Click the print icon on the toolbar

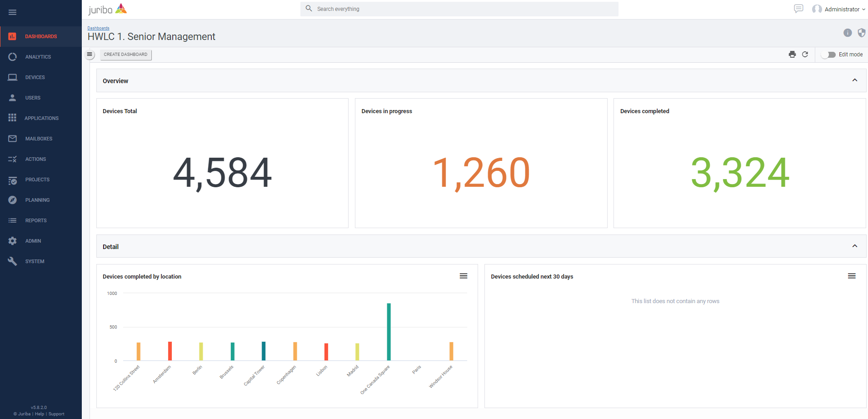coord(793,54)
